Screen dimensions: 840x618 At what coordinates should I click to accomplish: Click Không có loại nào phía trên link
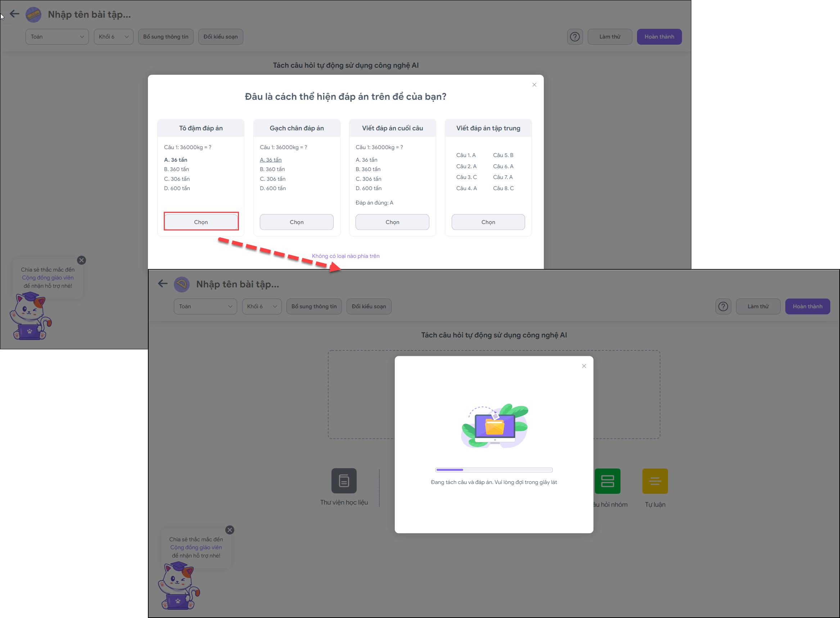[x=346, y=256]
